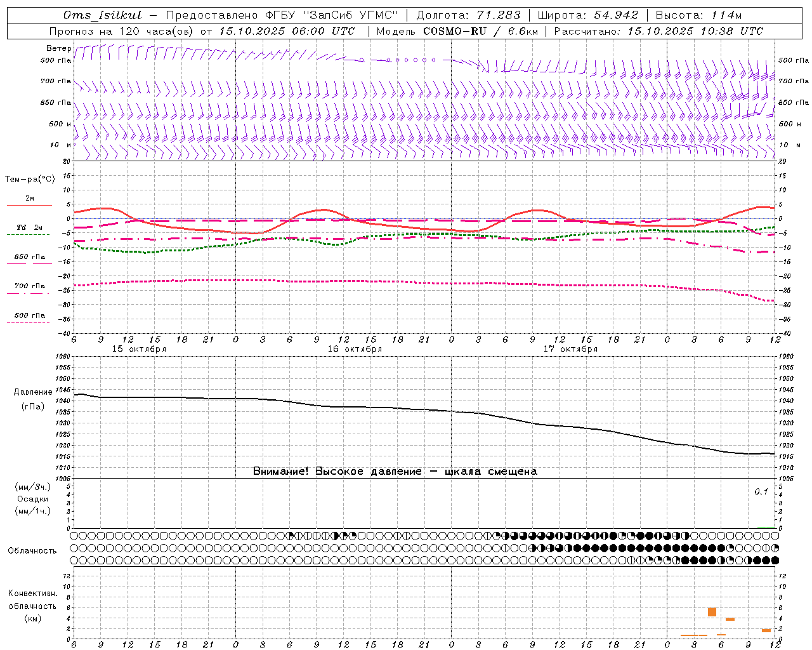Select the Облачность row label
The image size is (812, 650).
pyautogui.click(x=32, y=551)
